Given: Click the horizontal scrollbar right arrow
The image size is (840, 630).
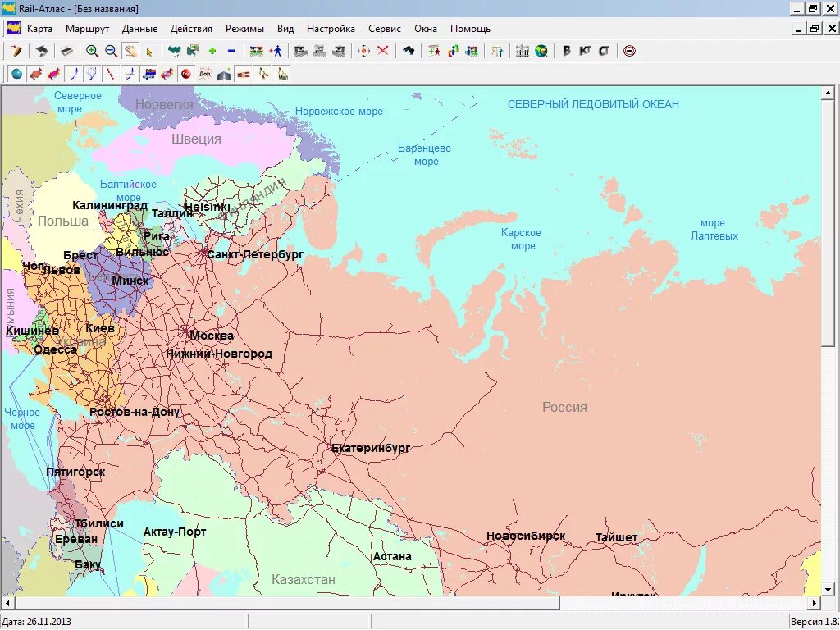Looking at the screenshot, I should click(x=815, y=603).
